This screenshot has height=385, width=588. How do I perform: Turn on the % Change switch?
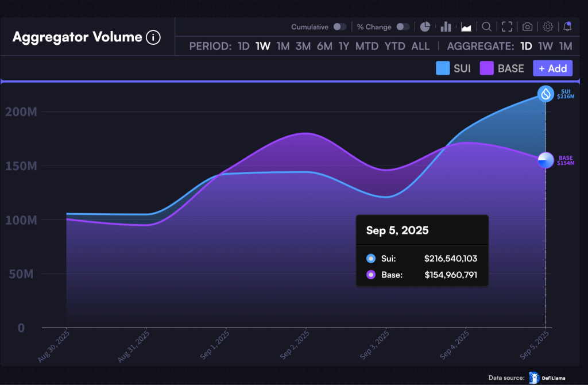[x=403, y=27]
